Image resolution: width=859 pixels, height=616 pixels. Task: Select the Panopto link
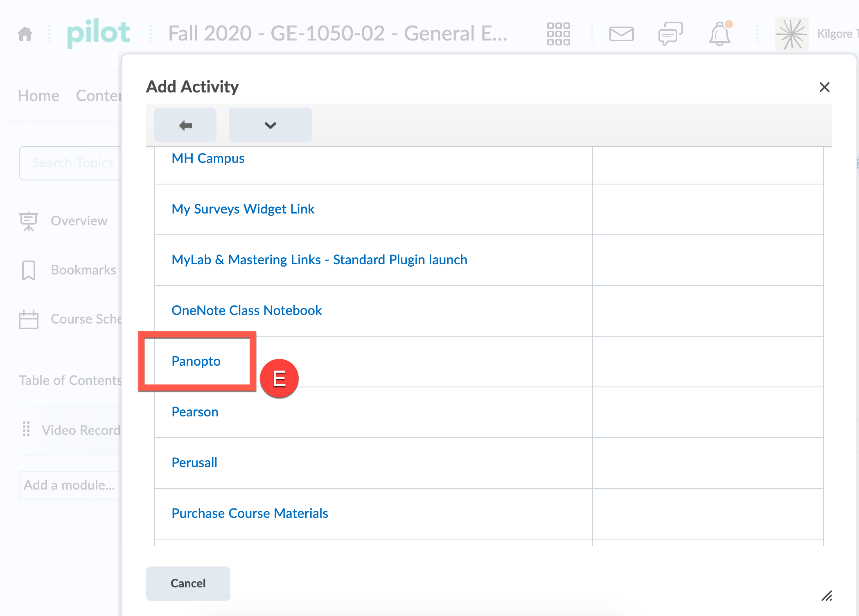[196, 361]
